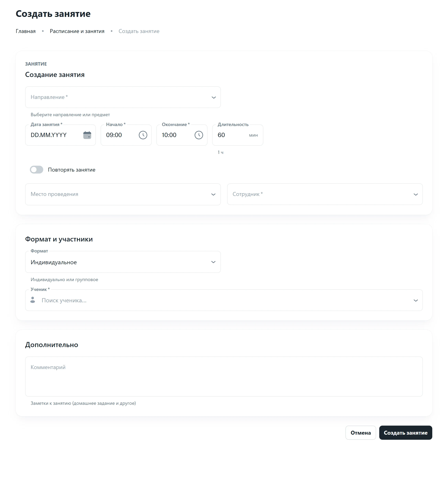Click the Поиск ученика search input
The image size is (448, 479).
[x=224, y=300]
